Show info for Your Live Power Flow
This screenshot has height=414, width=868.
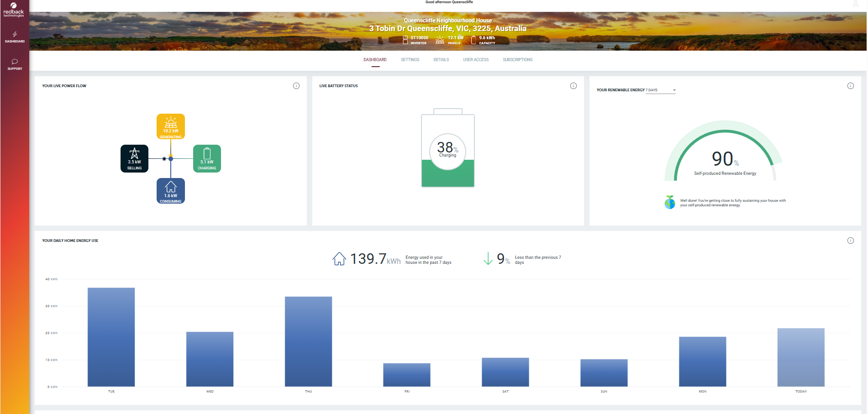[x=296, y=86]
